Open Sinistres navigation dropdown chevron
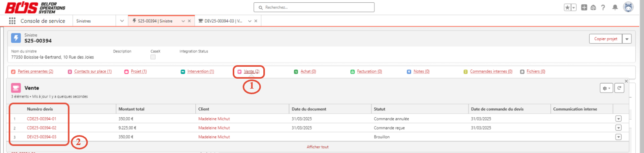644x153 pixels. [x=122, y=21]
